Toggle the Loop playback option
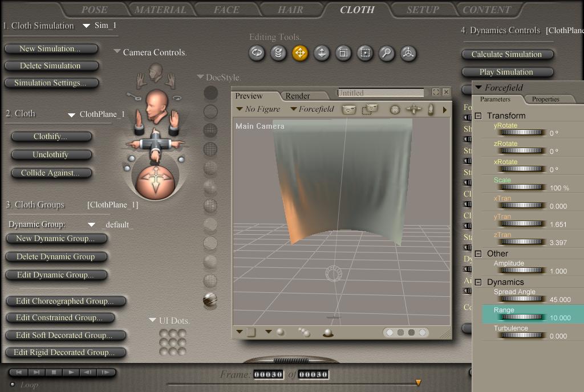 pos(13,385)
